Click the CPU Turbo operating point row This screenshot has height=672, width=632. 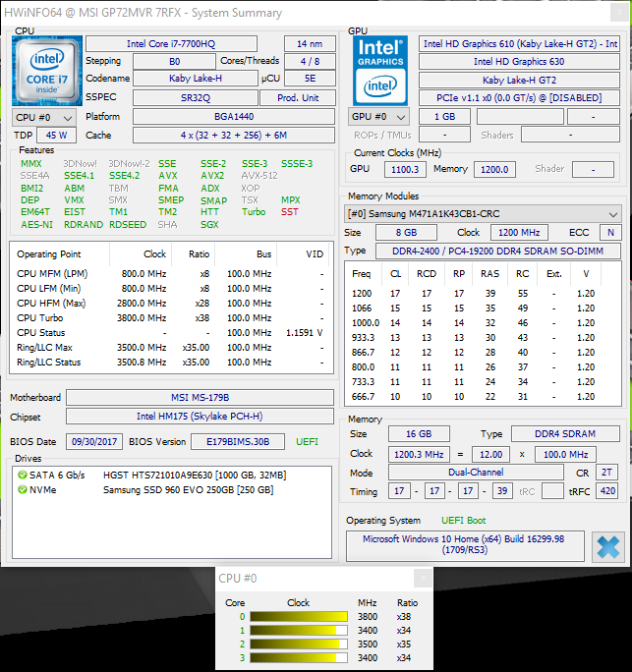(x=171, y=318)
